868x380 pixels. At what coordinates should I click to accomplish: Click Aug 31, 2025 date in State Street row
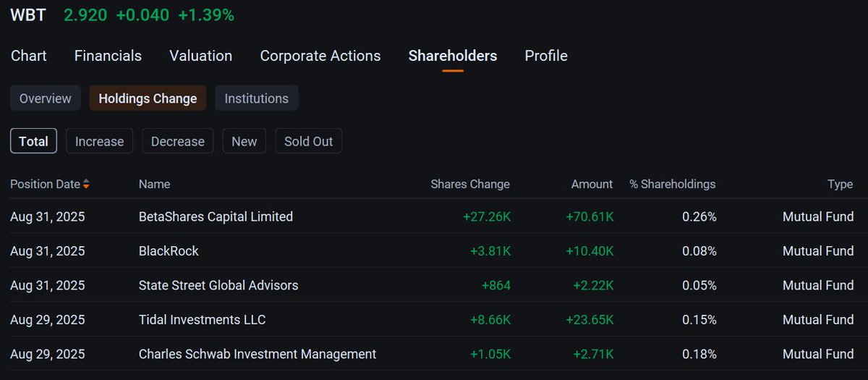[48, 285]
